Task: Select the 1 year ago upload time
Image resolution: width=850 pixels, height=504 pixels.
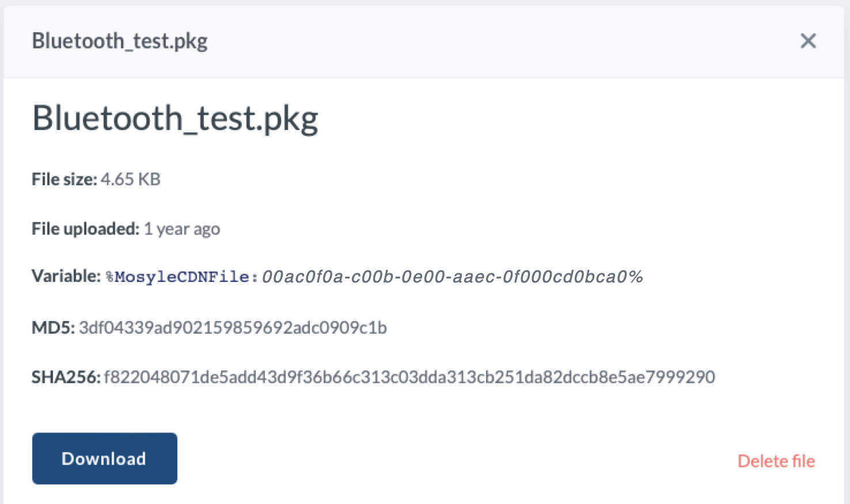Action: coord(182,229)
